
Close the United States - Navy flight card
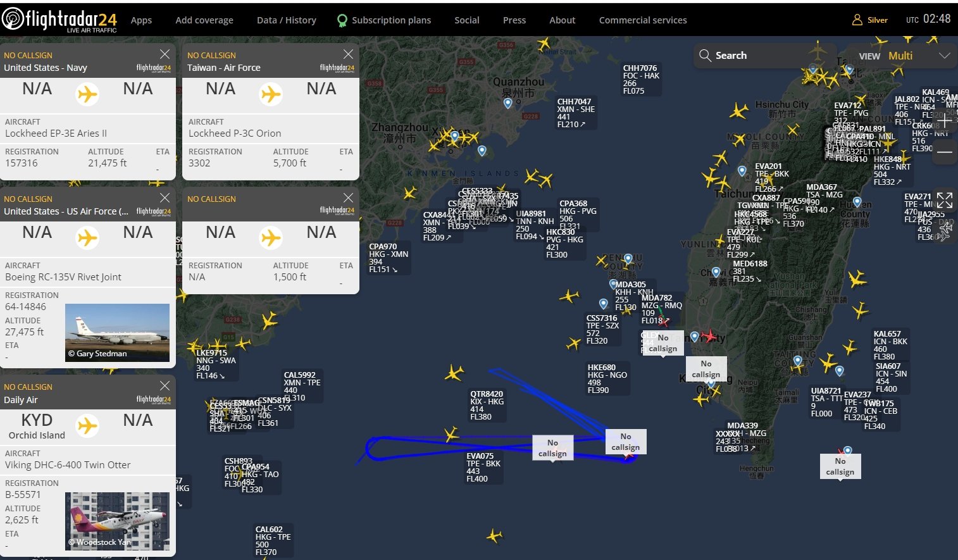165,54
